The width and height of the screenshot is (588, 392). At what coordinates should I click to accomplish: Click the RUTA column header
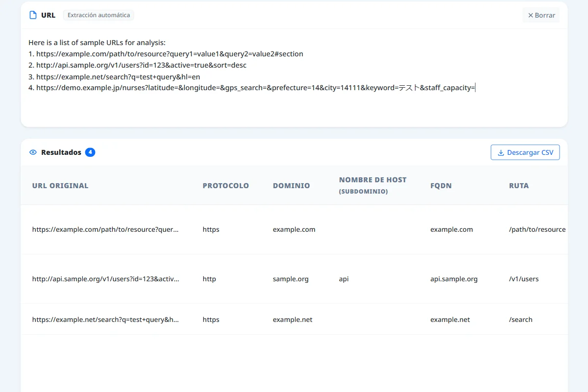click(x=519, y=186)
